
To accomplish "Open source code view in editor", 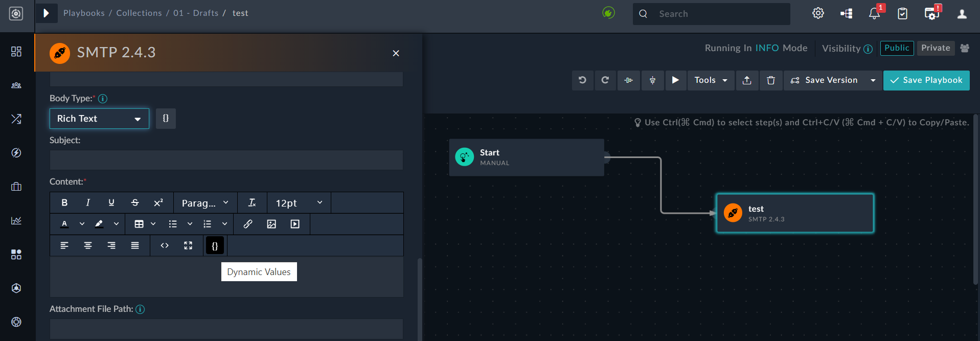I will click(x=165, y=246).
